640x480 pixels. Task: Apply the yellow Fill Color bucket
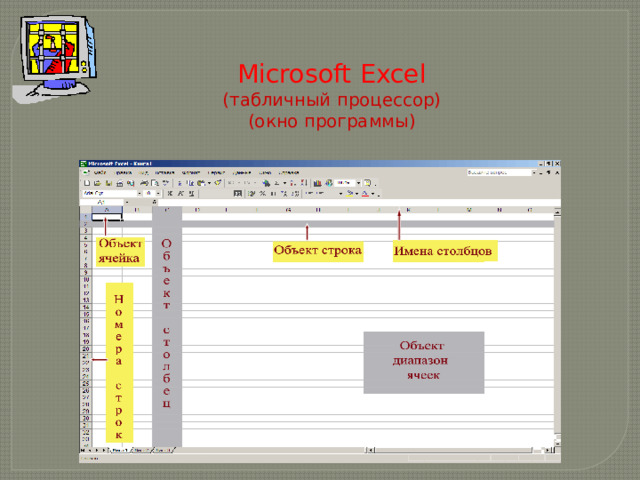[x=350, y=194]
